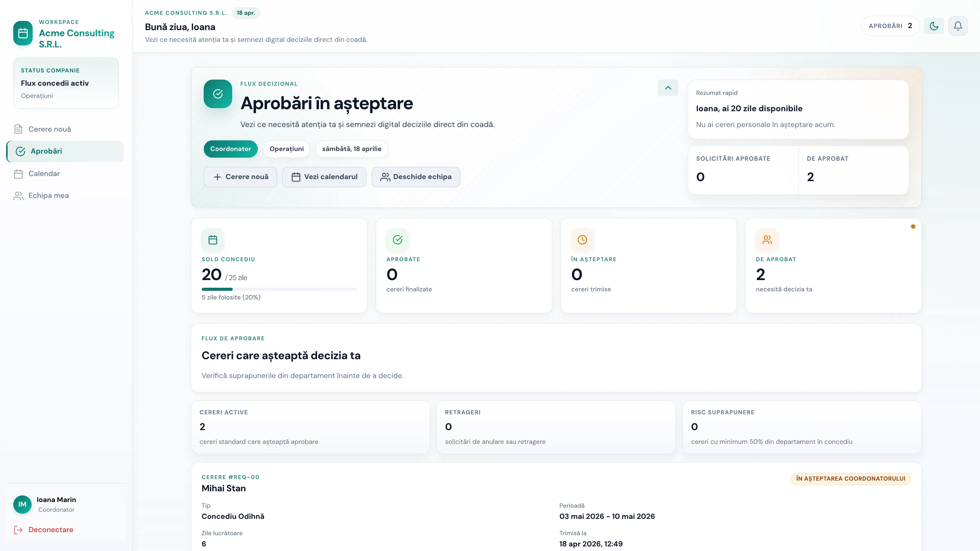The height and width of the screenshot is (551, 980).
Task: Click the Status companie card
Action: coord(66,83)
